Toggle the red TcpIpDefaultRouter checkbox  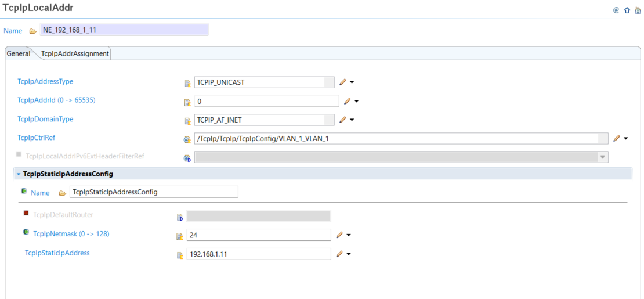pos(26,213)
